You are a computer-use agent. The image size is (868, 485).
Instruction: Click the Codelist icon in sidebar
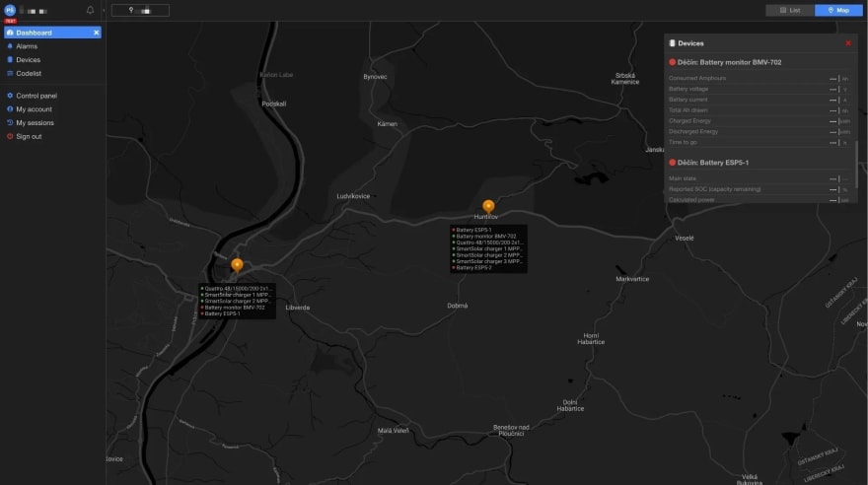click(x=10, y=74)
